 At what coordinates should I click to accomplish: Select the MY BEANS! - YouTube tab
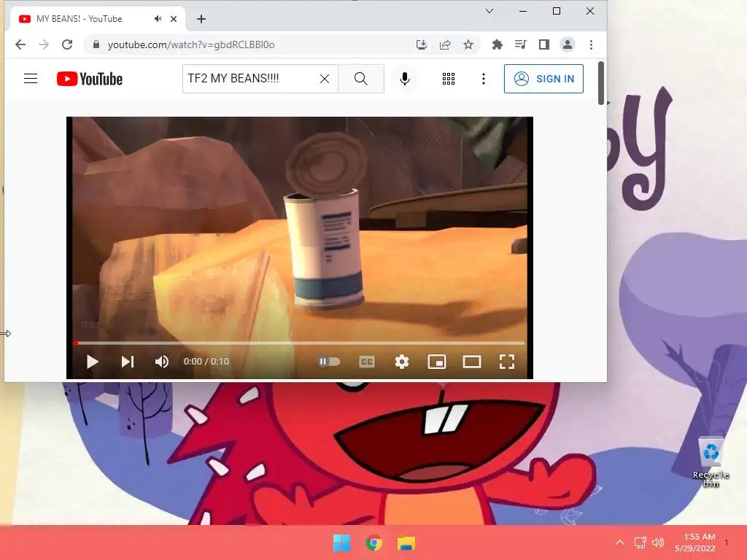[x=98, y=19]
